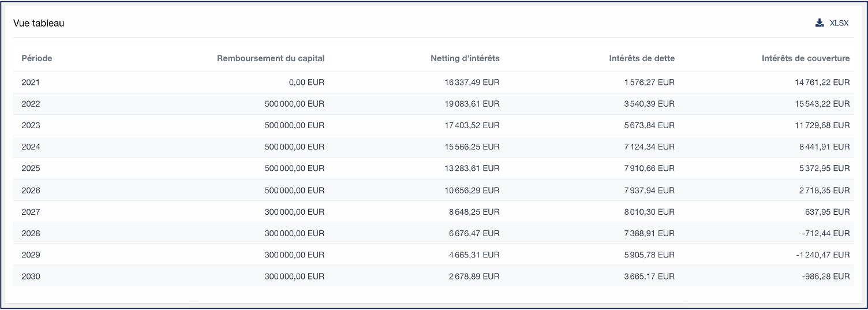
Task: Select the 2022 period row
Action: 31,104
